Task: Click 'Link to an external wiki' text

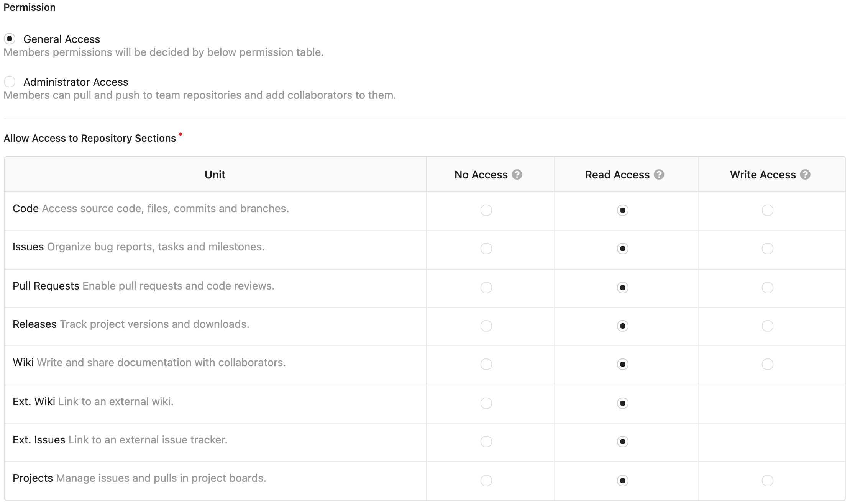Action: point(116,401)
